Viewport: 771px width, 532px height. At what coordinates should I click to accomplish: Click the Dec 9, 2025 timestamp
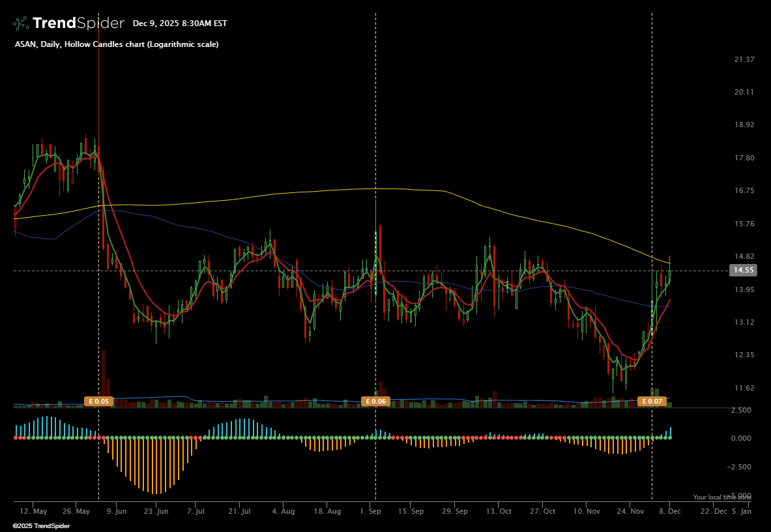pyautogui.click(x=180, y=23)
